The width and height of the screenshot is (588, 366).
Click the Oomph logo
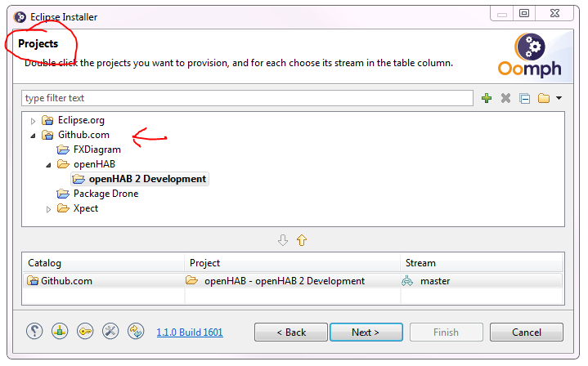point(529,55)
